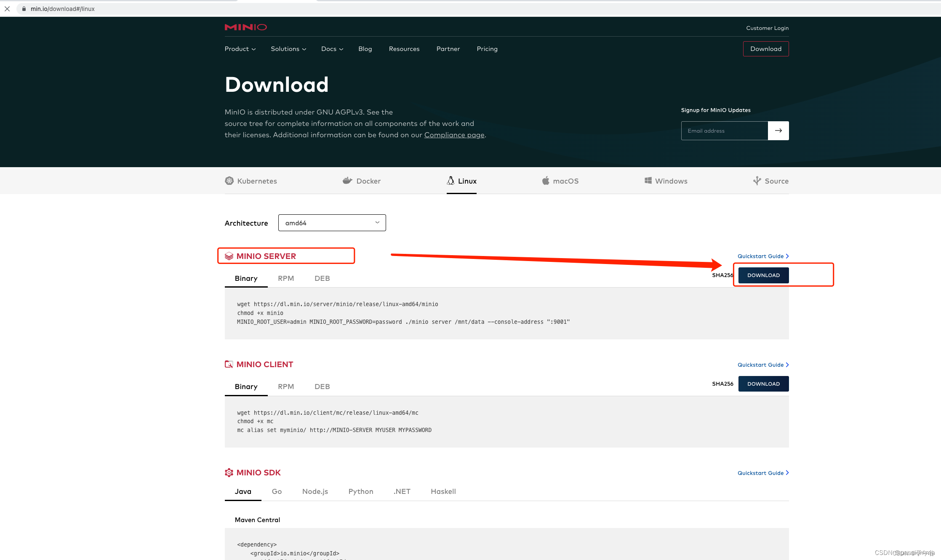The image size is (941, 560).
Task: Click the Customer Login link
Action: coord(767,28)
